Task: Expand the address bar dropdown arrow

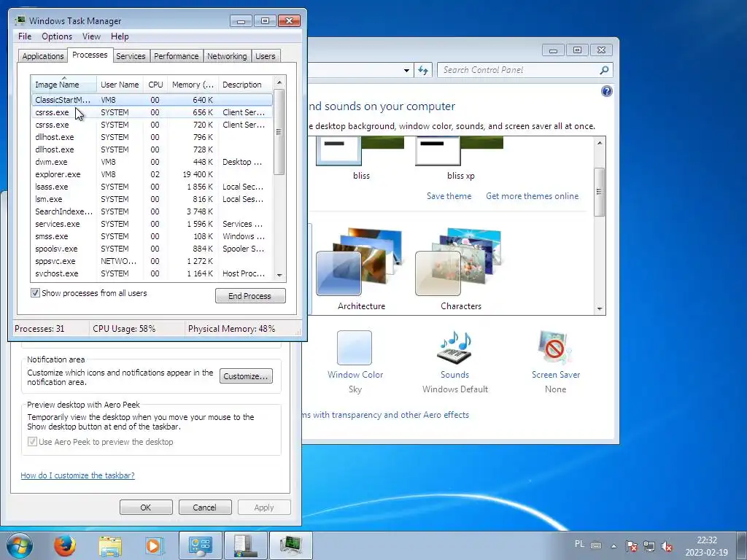Action: pyautogui.click(x=406, y=70)
